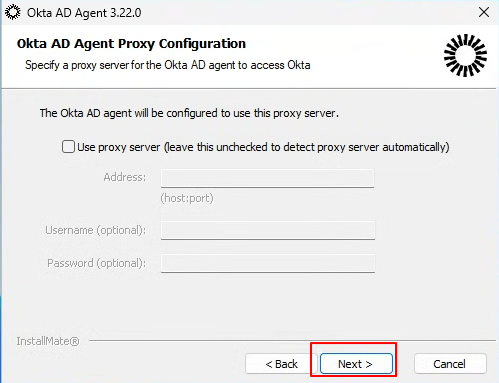Click the 'Username (optional):' label
This screenshot has width=499, height=383.
pos(96,230)
